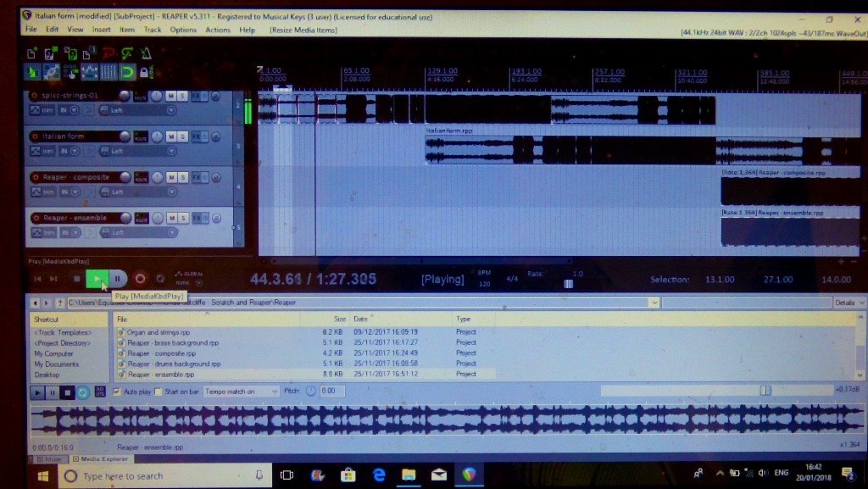Solo the Reaper - ensemble track
Screen dimensions: 868x489
(182, 218)
